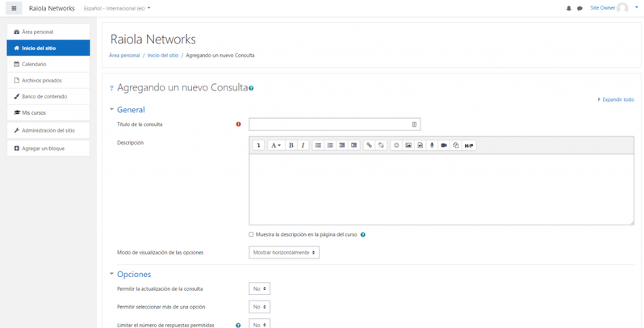Click the required-field red icon by Título
Image resolution: width=644 pixels, height=328 pixels.
point(238,124)
